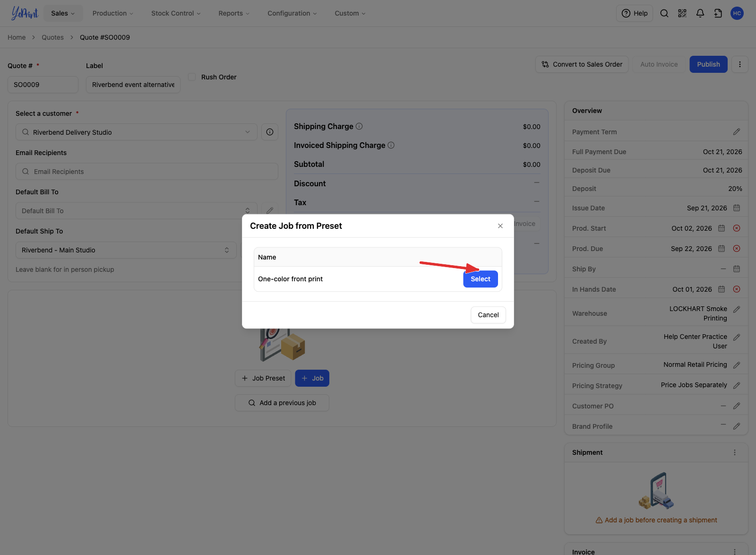Go to Quotes breadcrumb

pos(52,37)
